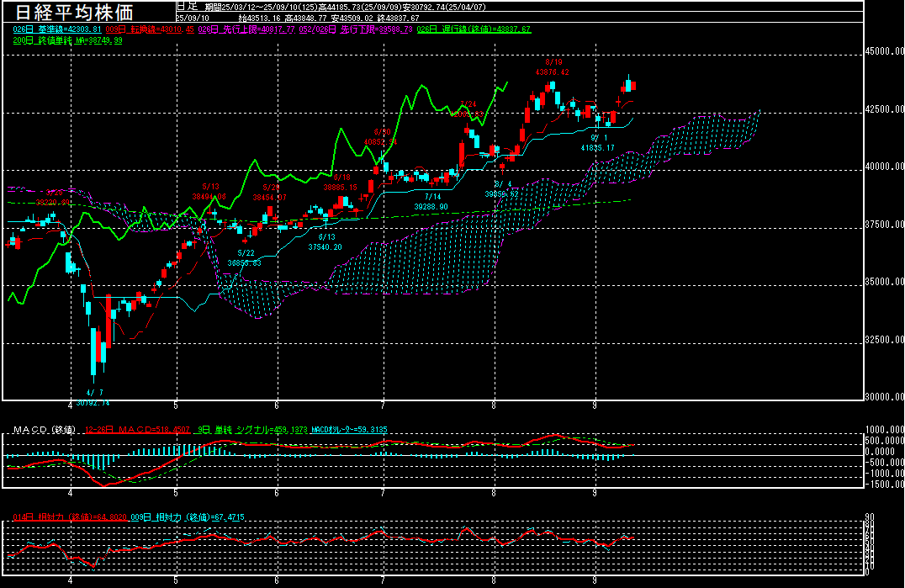Click the 4/7 30792.74 low annotation
The height and width of the screenshot is (588, 905).
(93, 398)
